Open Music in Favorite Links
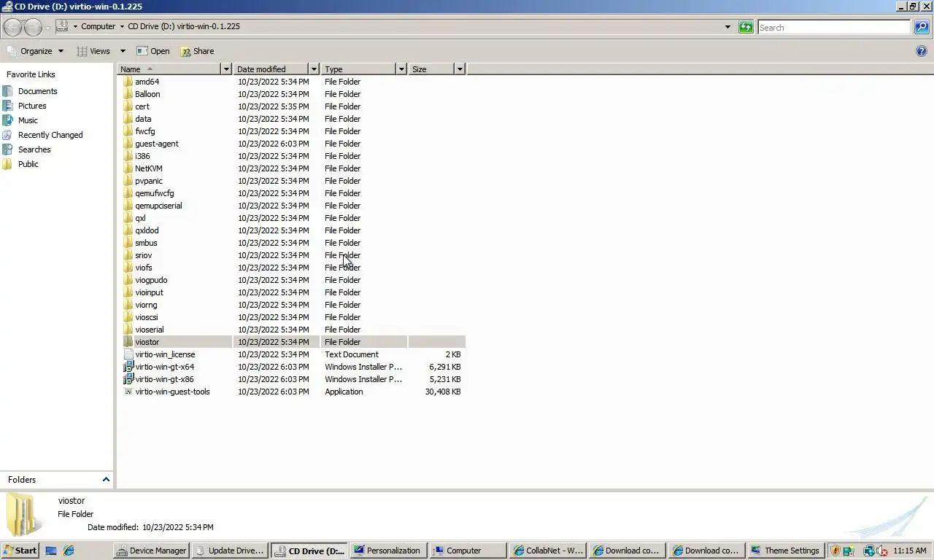The height and width of the screenshot is (560, 934). pyautogui.click(x=28, y=120)
